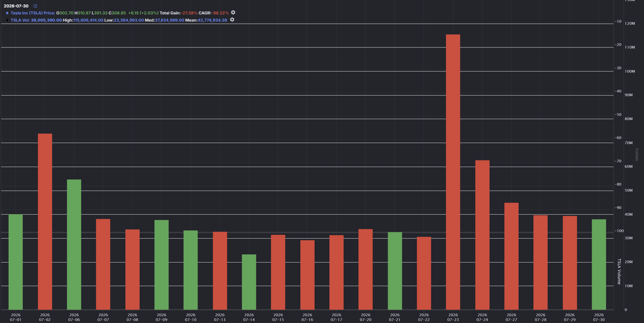
Task: Click the open price O 302.70 value
Action: click(65, 13)
